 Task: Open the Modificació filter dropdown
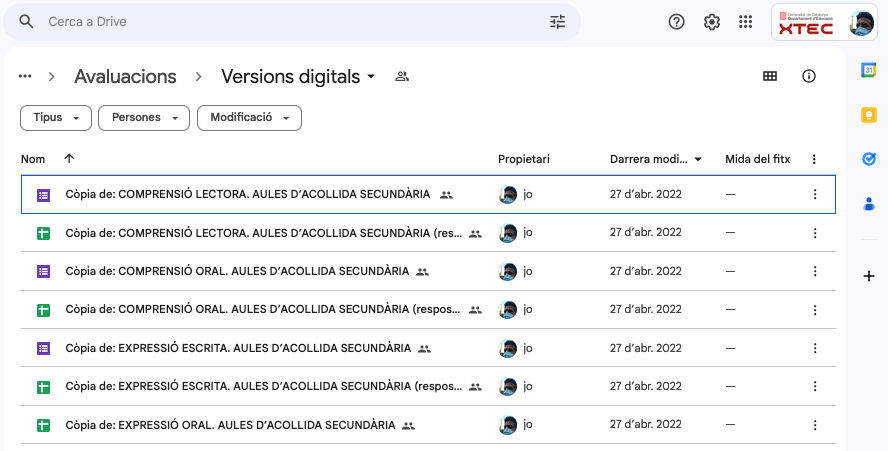249,118
